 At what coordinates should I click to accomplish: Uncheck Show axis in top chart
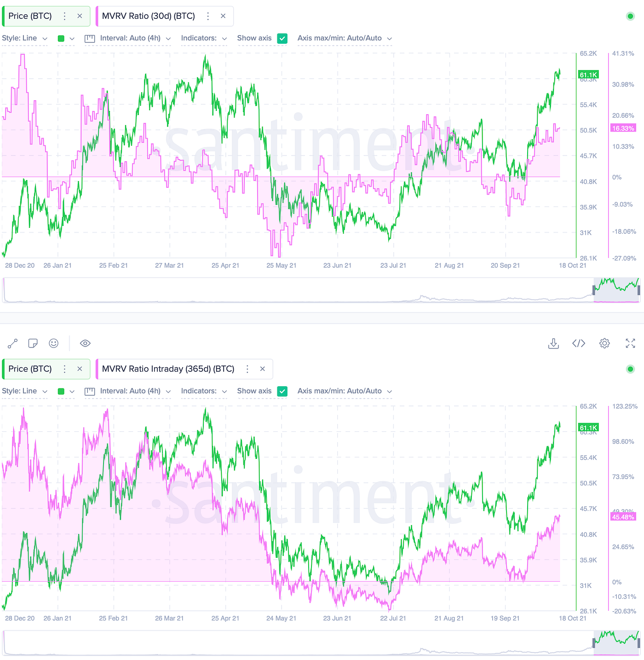[x=282, y=39]
